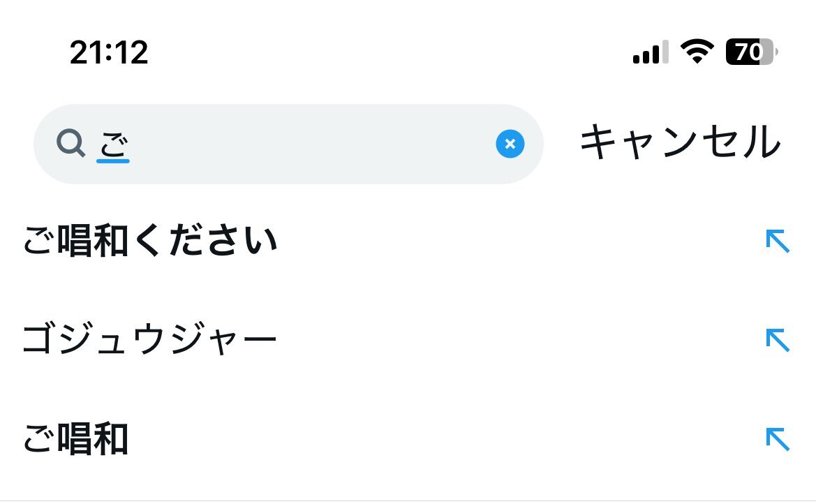Tap the arrow icon beside ゴジュウジャー
Image resolution: width=816 pixels, height=504 pixels.
click(777, 341)
